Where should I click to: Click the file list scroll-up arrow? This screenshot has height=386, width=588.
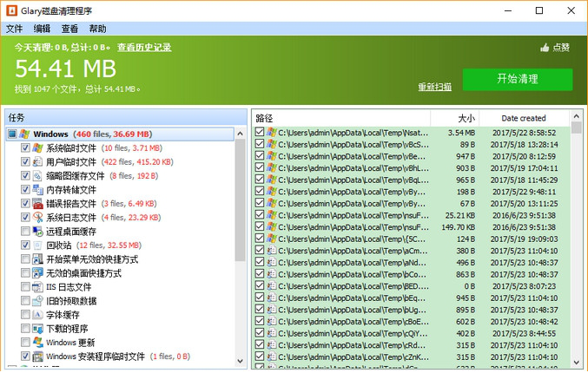point(577,116)
